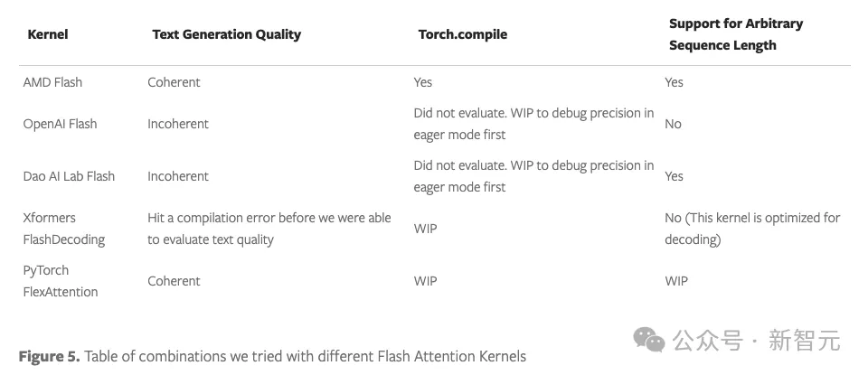Click the "Support for Arbitrary Sequence Length" header
The image size is (868, 375).
point(722,34)
